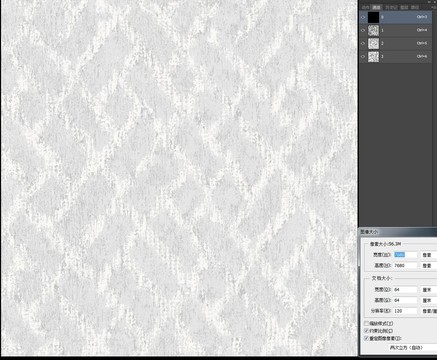Switch to the 通道 (Channels) tab

pyautogui.click(x=376, y=7)
